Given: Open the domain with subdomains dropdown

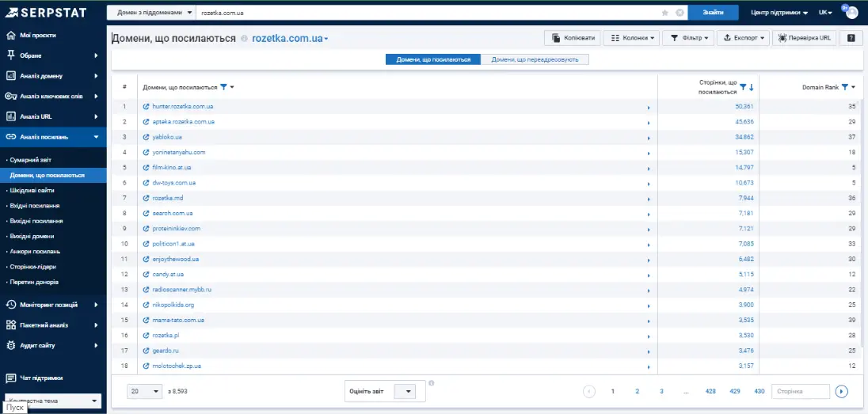Looking at the screenshot, I should point(151,13).
